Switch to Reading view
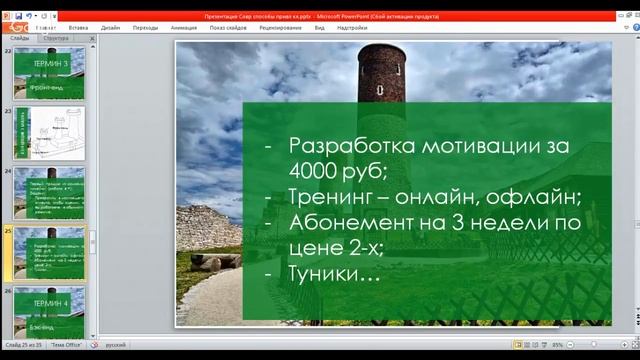 click(536, 345)
